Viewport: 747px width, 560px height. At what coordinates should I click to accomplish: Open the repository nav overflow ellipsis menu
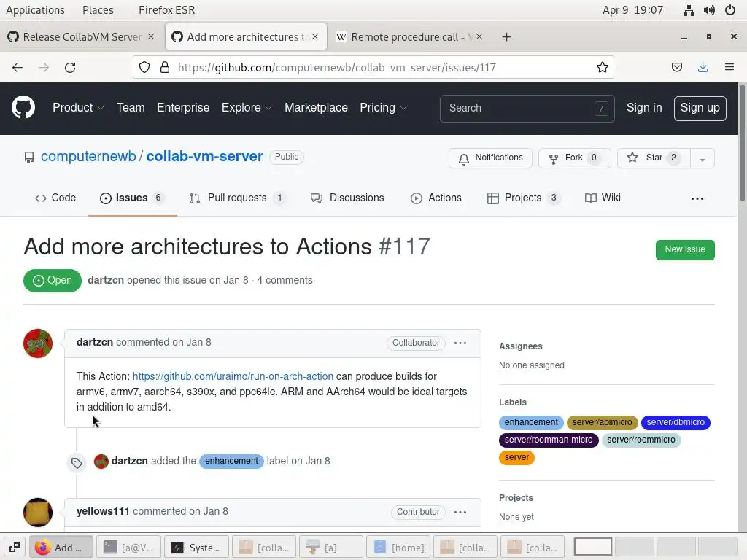tap(697, 198)
